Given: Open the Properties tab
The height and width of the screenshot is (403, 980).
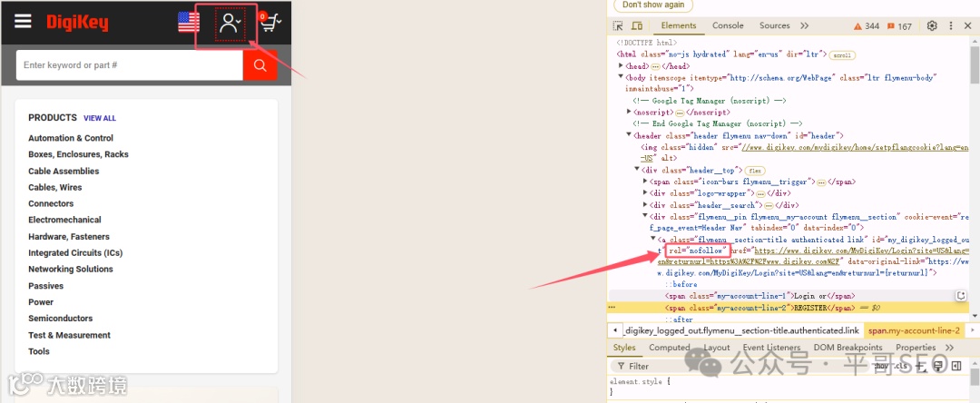Looking at the screenshot, I should click(916, 348).
